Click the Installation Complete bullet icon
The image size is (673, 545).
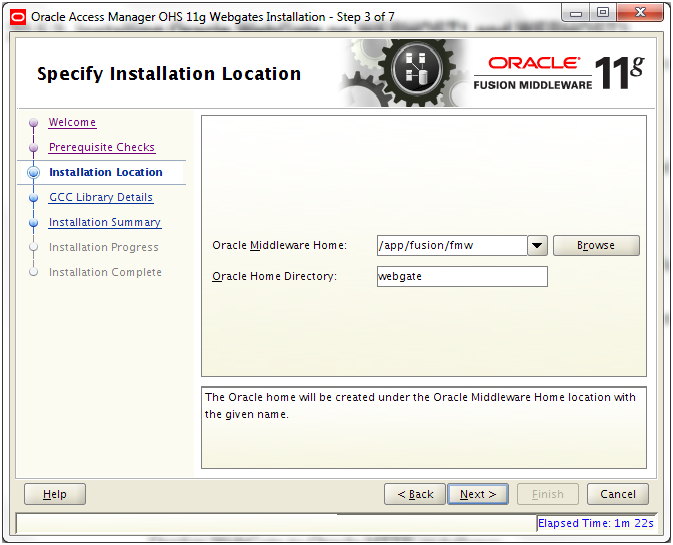click(x=33, y=272)
